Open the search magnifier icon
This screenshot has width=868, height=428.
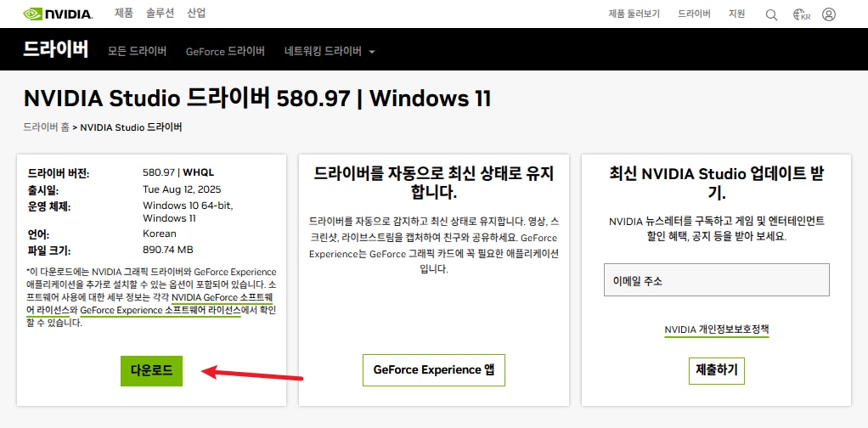[x=771, y=14]
